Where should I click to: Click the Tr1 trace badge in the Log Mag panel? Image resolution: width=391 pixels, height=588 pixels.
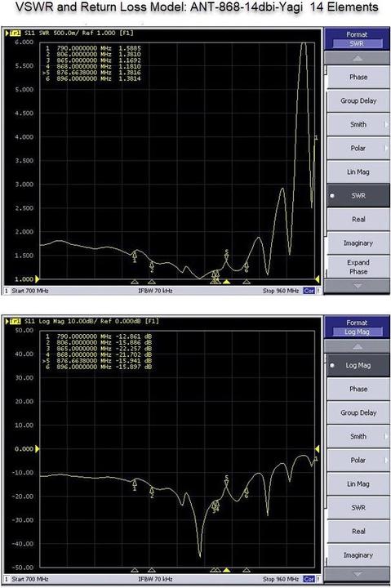(15, 321)
